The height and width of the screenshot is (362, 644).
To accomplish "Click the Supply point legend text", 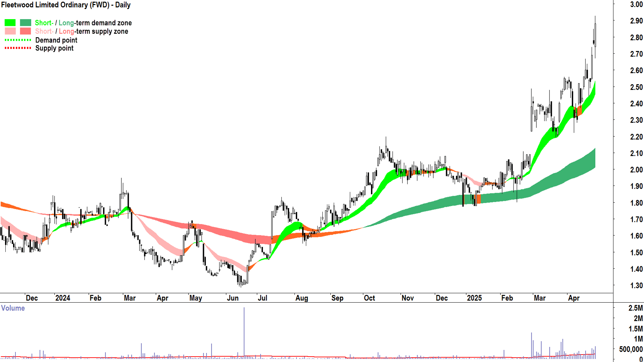I will pos(54,48).
